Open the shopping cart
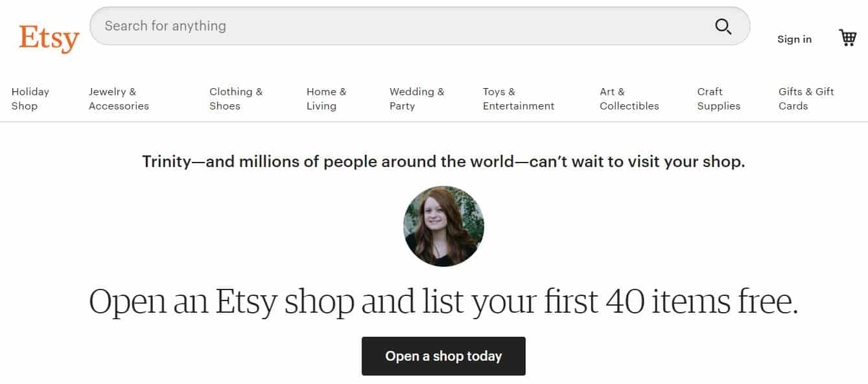 click(x=847, y=38)
